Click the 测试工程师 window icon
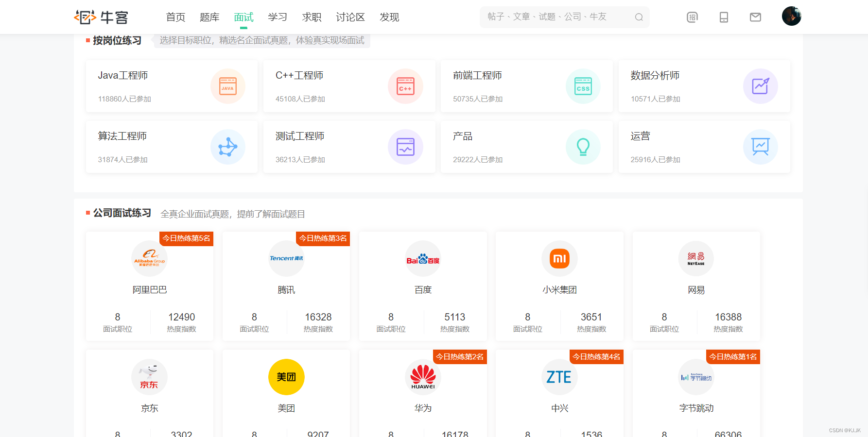The width and height of the screenshot is (868, 437). click(405, 147)
